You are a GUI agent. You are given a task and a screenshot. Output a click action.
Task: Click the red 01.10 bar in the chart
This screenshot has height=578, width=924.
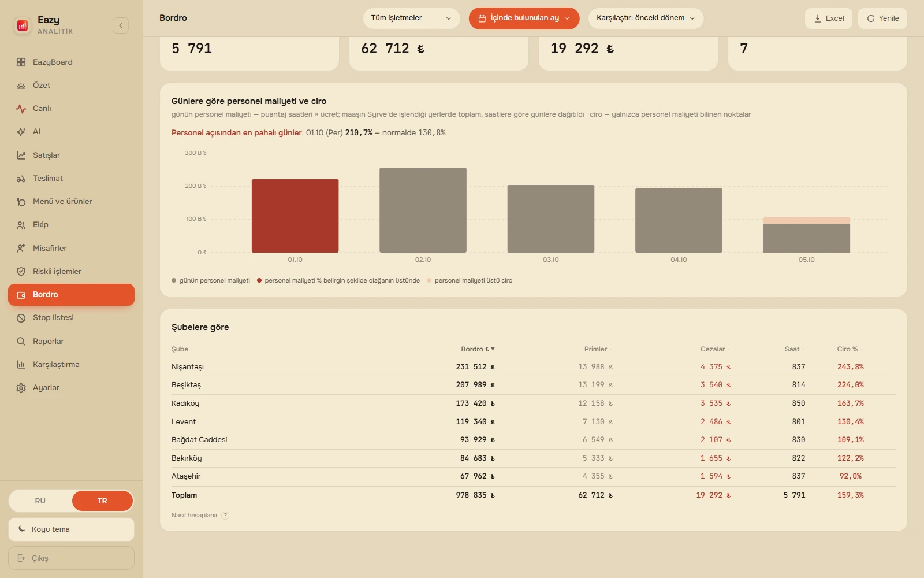295,216
